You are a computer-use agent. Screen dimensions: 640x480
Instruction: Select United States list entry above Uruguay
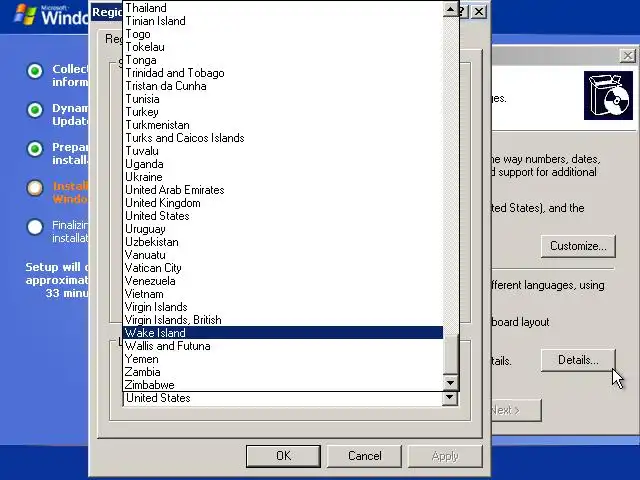pyautogui.click(x=282, y=216)
